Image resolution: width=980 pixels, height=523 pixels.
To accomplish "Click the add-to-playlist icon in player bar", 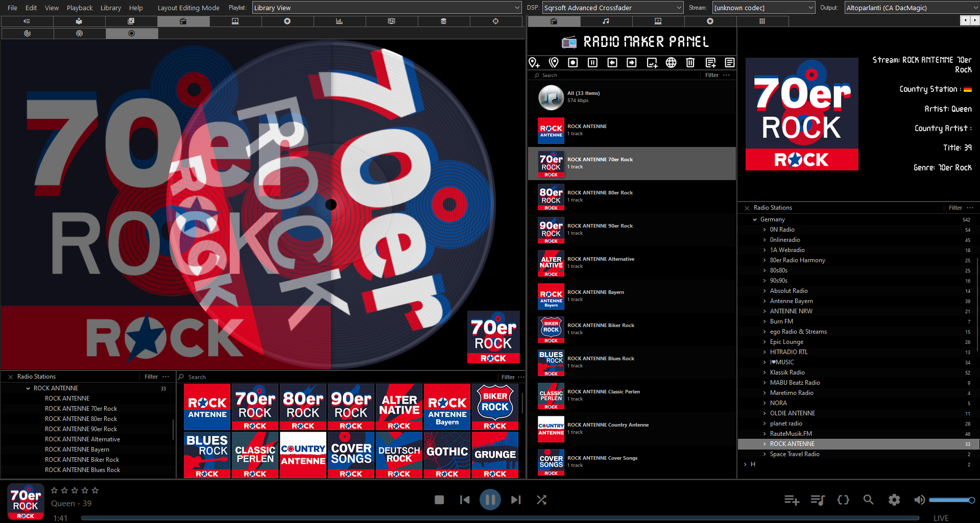I will tap(792, 500).
